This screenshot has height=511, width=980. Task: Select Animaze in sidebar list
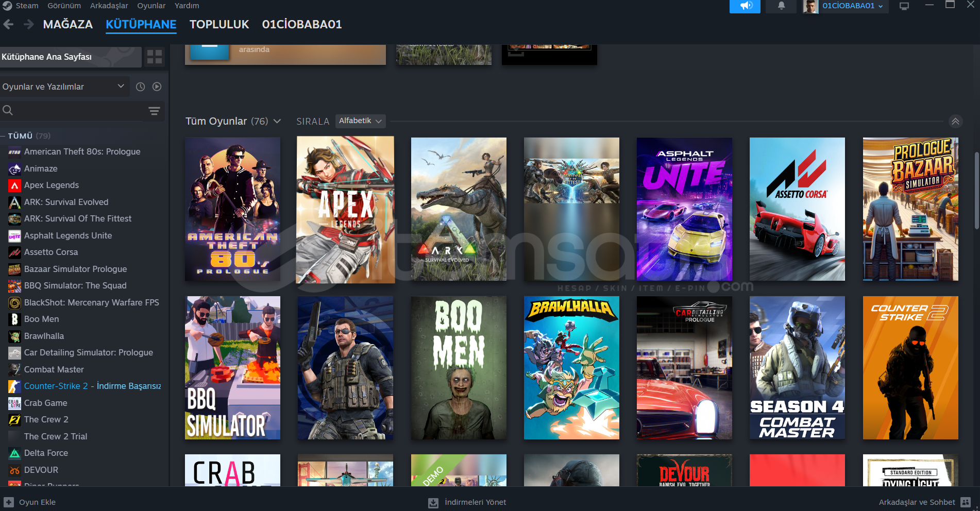coord(41,168)
